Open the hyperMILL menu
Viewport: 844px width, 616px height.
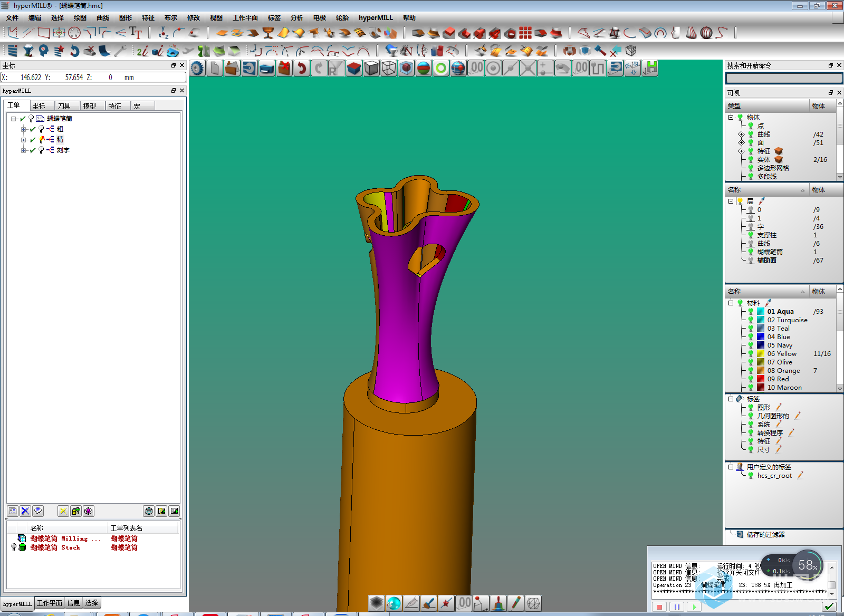coord(376,18)
